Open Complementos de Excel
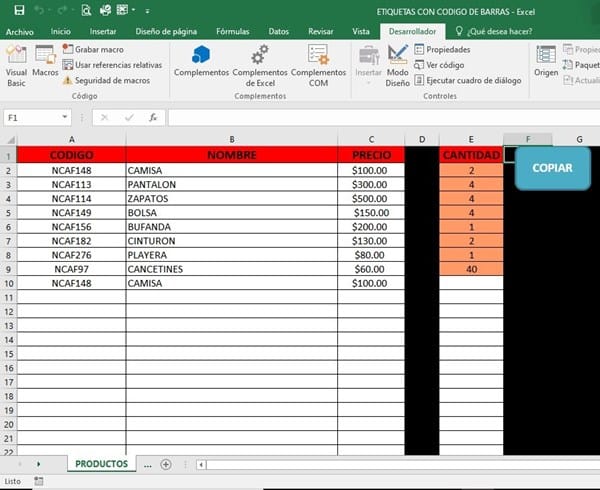The image size is (600, 490). tap(259, 62)
